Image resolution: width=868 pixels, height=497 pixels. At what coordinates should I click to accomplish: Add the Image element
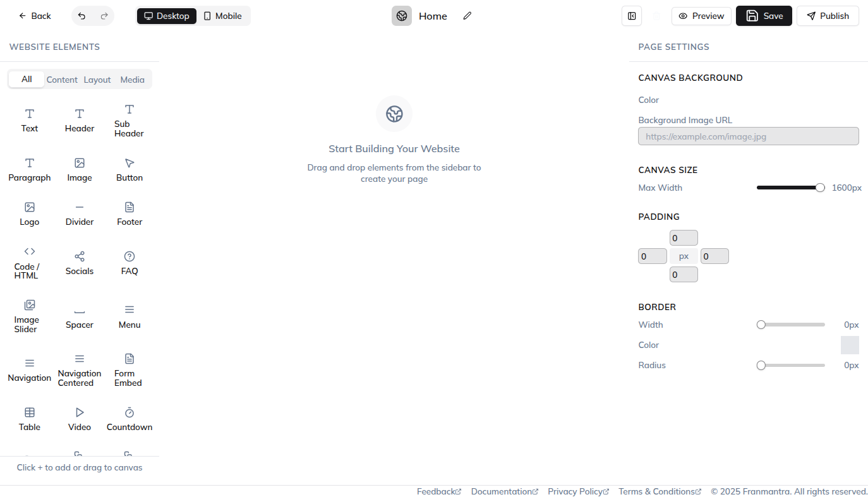coord(80,170)
